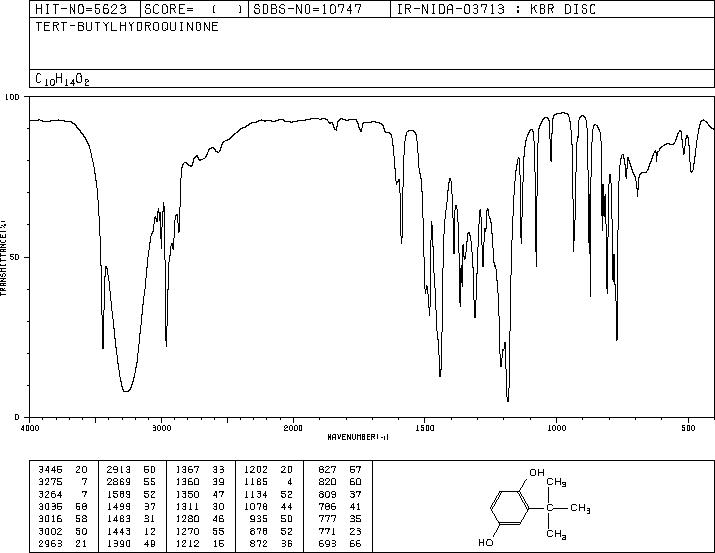Click the HO group at structure bottom-left
Viewport: 715px width, 553px height.
pyautogui.click(x=486, y=543)
